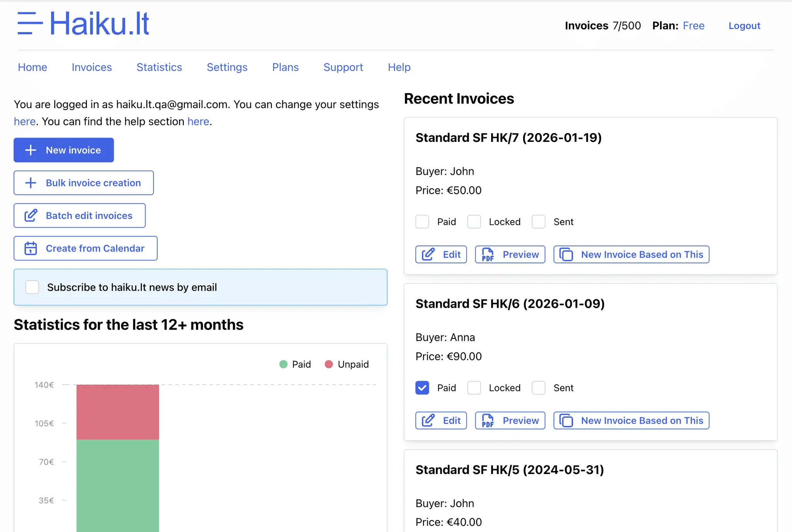Enable Subscribe to haiku.lt news checkbox
792x532 pixels.
click(32, 287)
